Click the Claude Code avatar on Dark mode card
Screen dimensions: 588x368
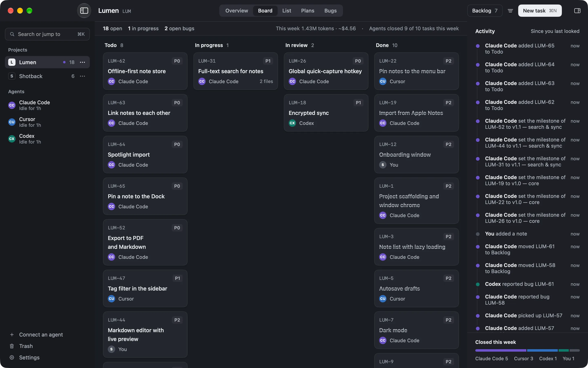383,340
